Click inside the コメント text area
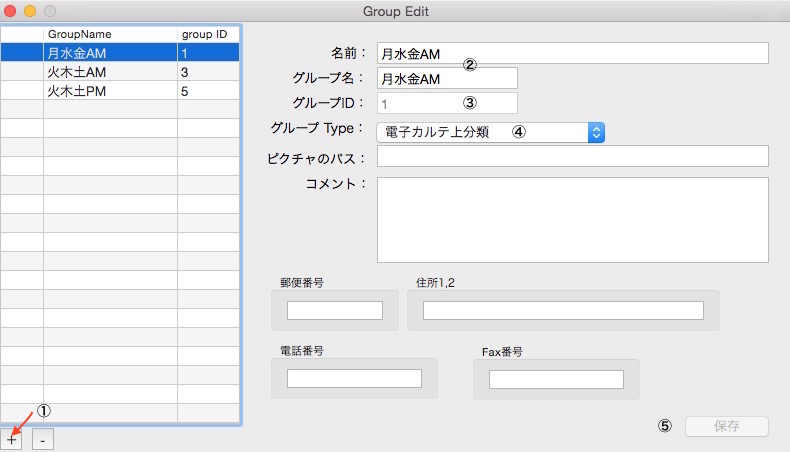Image resolution: width=790 pixels, height=452 pixels. point(572,218)
